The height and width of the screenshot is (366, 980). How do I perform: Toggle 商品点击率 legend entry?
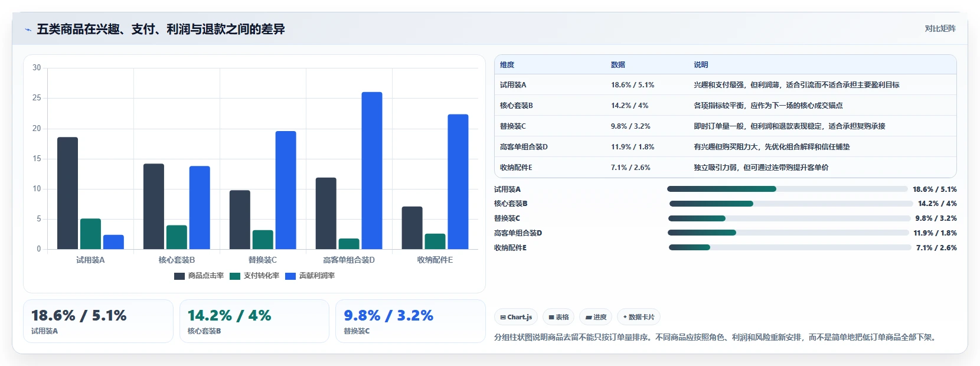(199, 276)
